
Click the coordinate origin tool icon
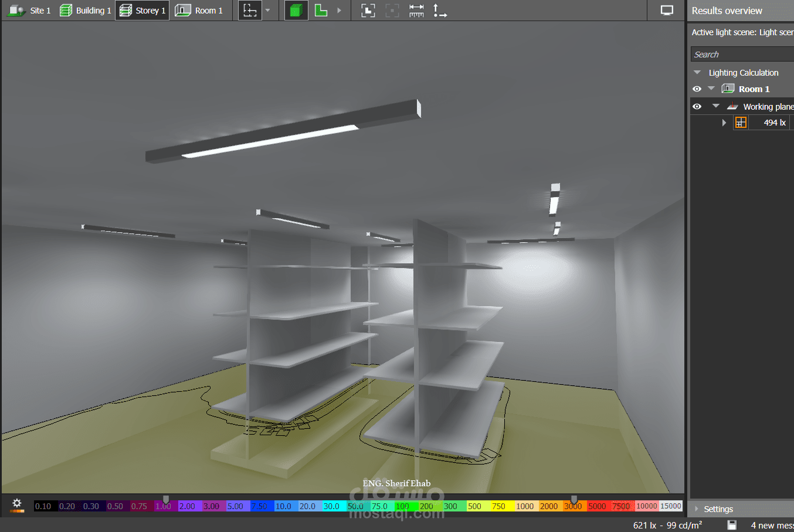440,11
